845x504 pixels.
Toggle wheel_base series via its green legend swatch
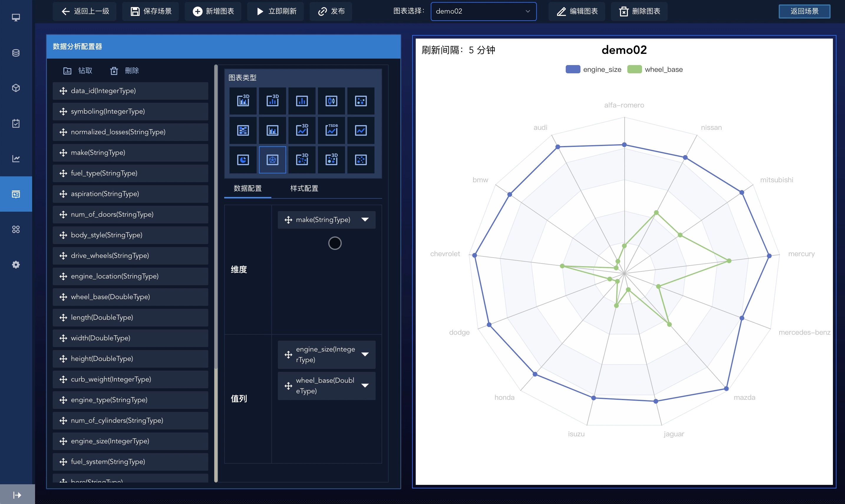tap(634, 69)
